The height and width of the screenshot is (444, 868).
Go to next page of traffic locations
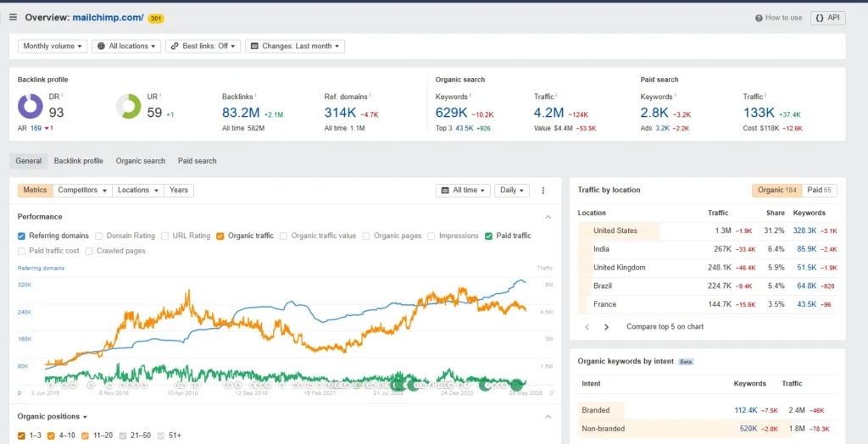coord(606,326)
